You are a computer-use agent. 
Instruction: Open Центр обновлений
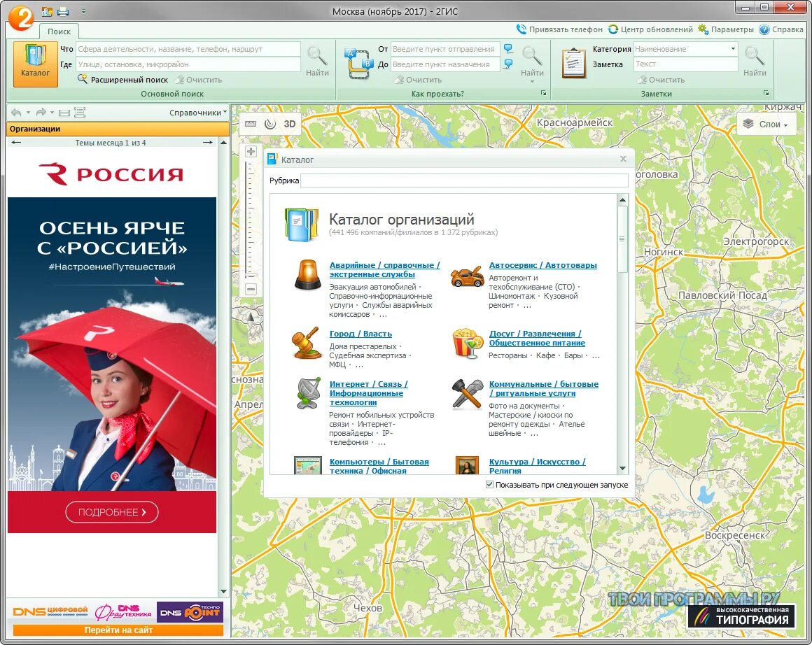(650, 29)
